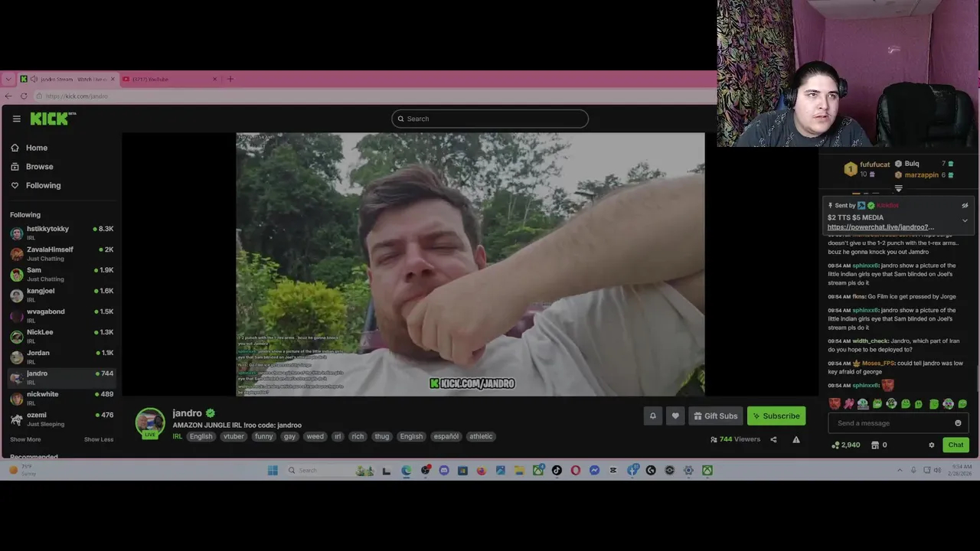This screenshot has height=551, width=980.
Task: Click the Gift Subs button
Action: click(716, 416)
